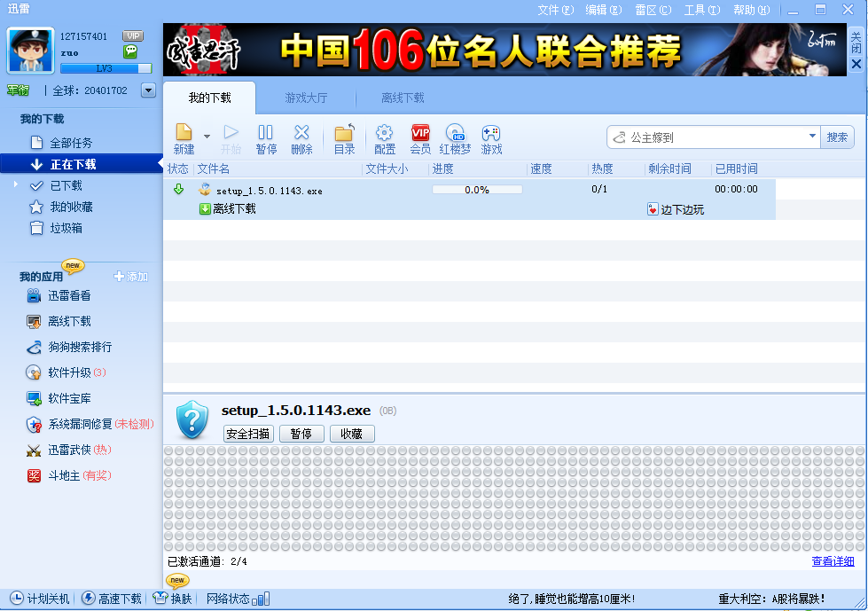Sort by 速度 column header
The width and height of the screenshot is (868, 611).
click(541, 168)
